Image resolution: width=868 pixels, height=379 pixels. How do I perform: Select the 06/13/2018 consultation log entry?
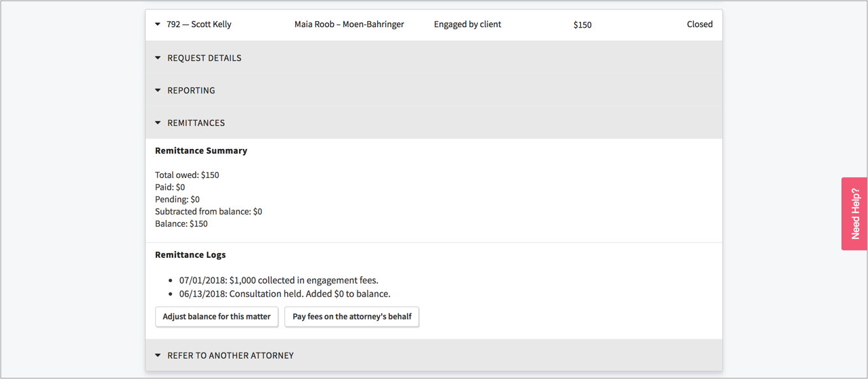[x=284, y=294]
